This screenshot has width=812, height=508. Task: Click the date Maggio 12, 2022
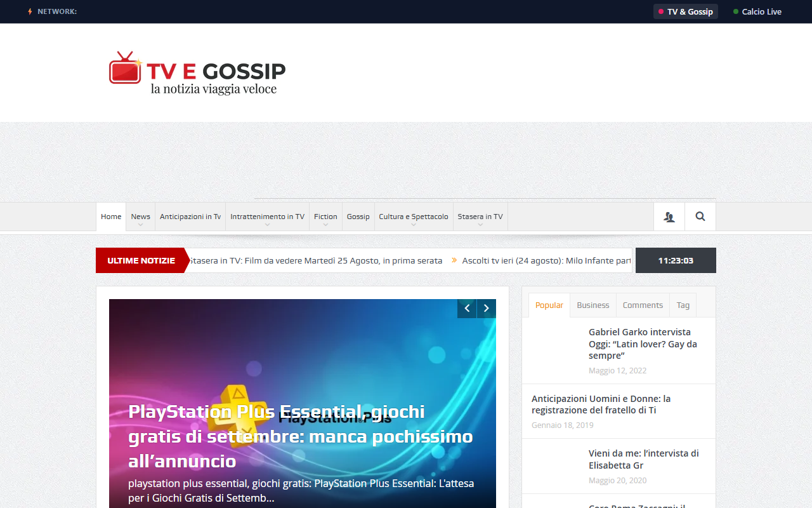point(617,370)
